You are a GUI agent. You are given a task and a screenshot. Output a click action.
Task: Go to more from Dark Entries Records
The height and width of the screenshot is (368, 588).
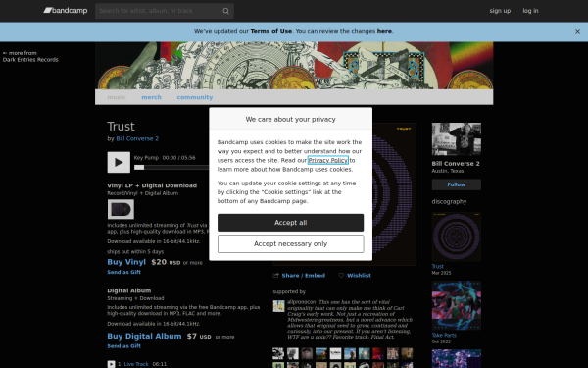pos(30,56)
